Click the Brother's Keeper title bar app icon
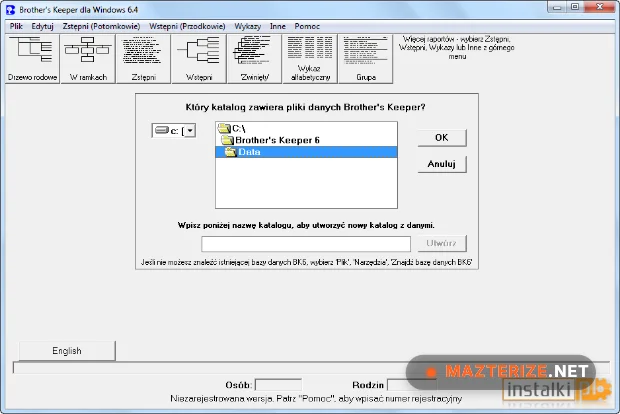Viewport: 620px width, 414px height. [10, 9]
